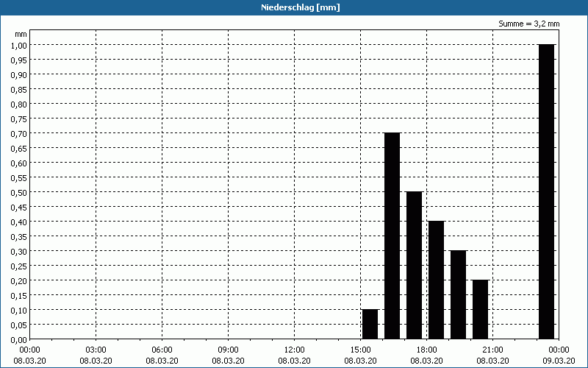Click the mm unit label above y-axis
The image size is (588, 368).
point(21,34)
